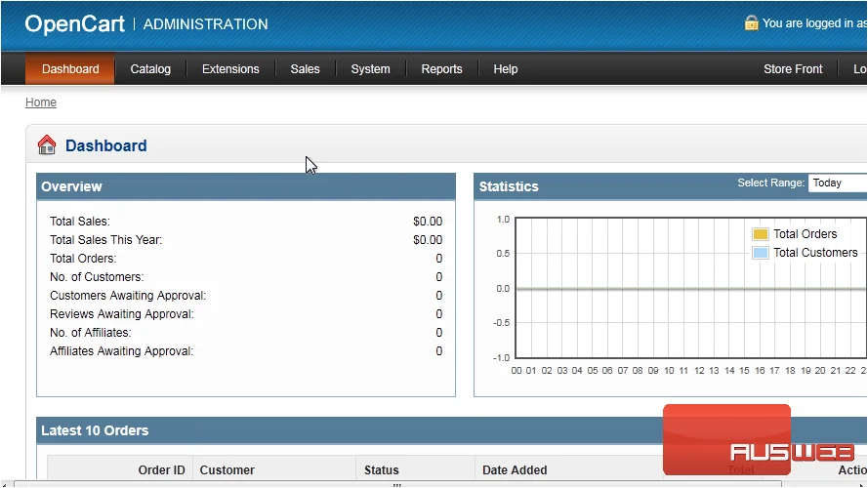
Task: Click the OpenCart logo
Action: (x=75, y=23)
